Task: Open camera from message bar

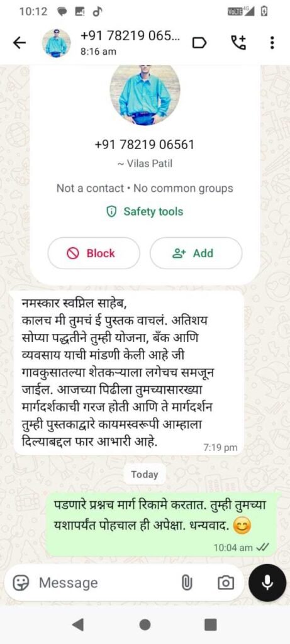Action: (x=225, y=582)
